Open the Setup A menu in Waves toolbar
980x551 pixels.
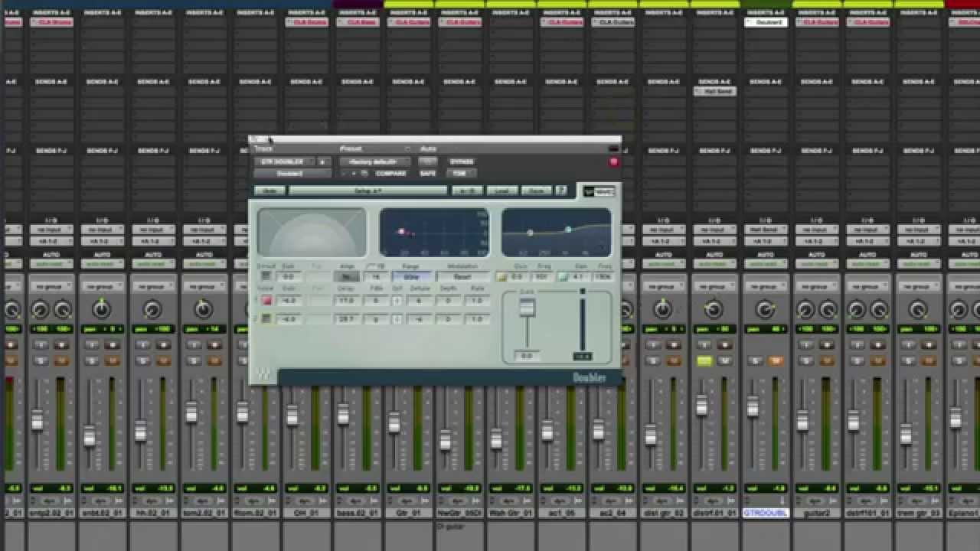(367, 191)
